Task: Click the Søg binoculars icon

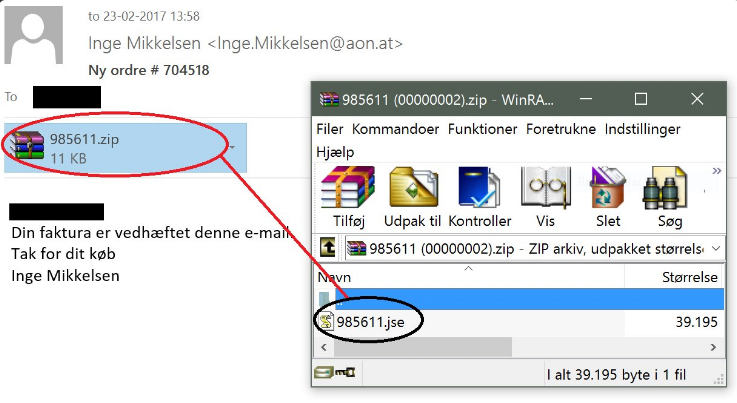Action: click(665, 187)
